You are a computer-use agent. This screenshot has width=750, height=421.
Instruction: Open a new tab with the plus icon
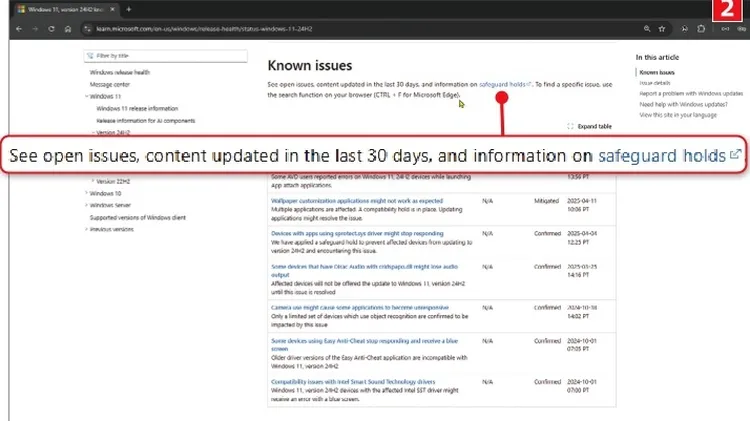(129, 9)
